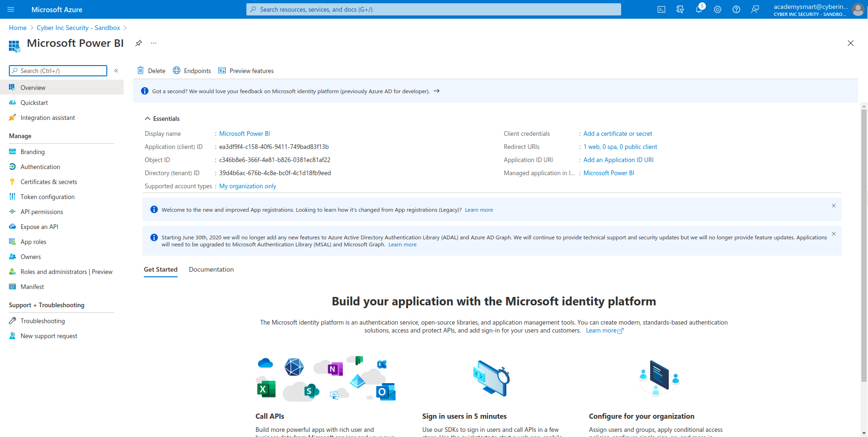
Task: Open Cloud Shell from the top bar
Action: [x=661, y=9]
